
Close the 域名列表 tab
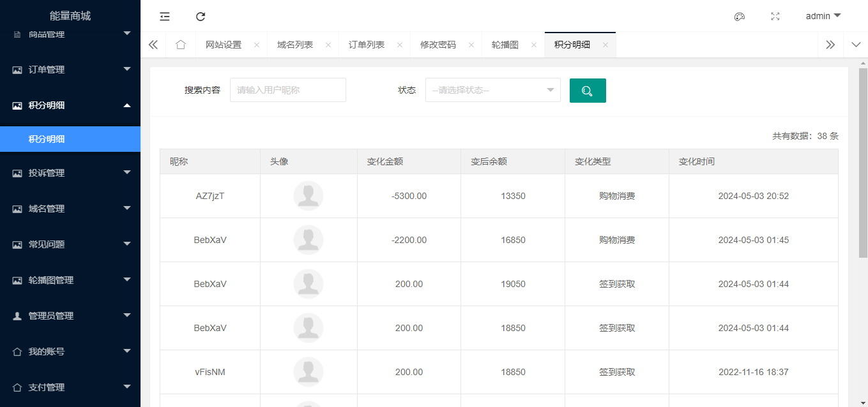[x=328, y=45]
